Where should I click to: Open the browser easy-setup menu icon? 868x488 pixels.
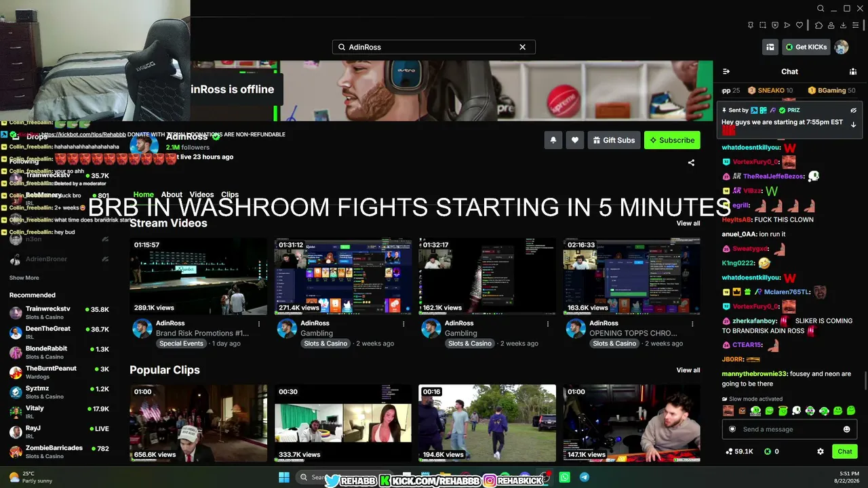coord(855,25)
